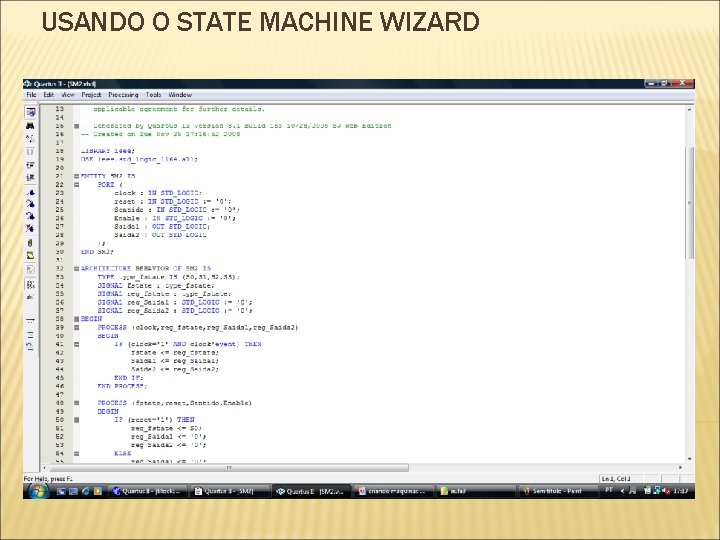Screen dimensions: 720x540
Task: Click the vertical scrollbar thumb in the editor
Action: (690, 202)
